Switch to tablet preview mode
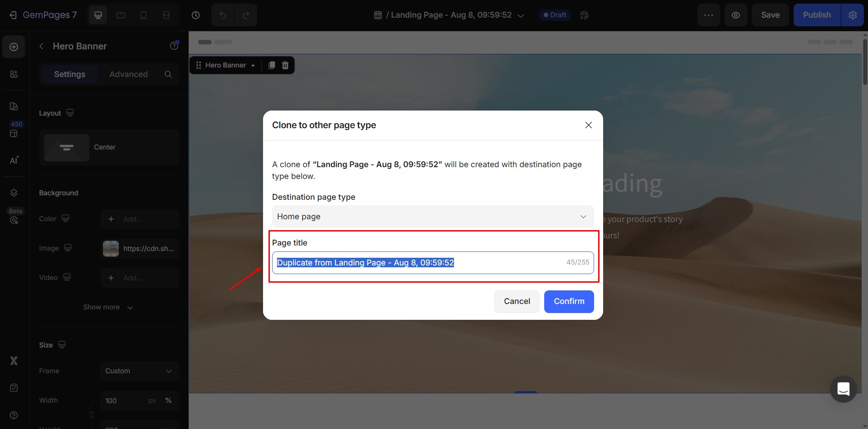 121,14
